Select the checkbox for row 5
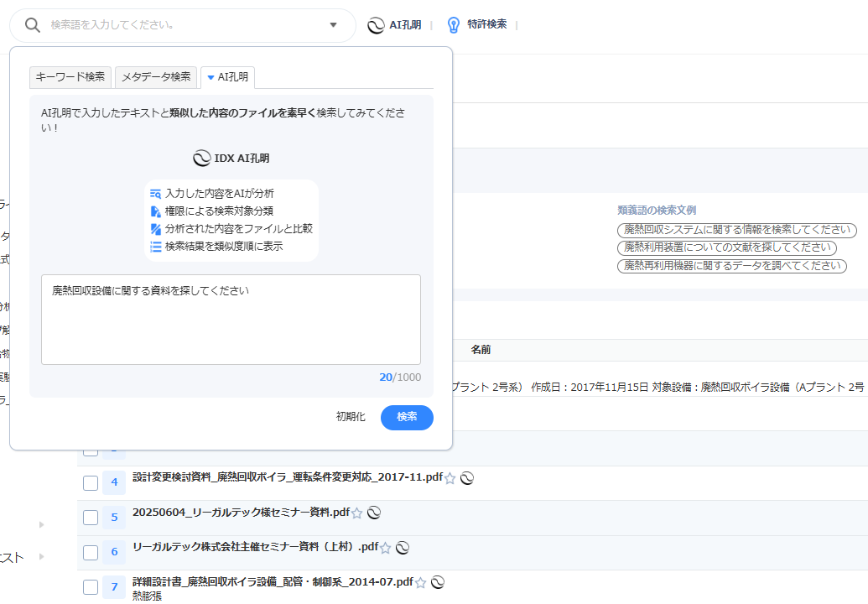 pyautogui.click(x=91, y=518)
